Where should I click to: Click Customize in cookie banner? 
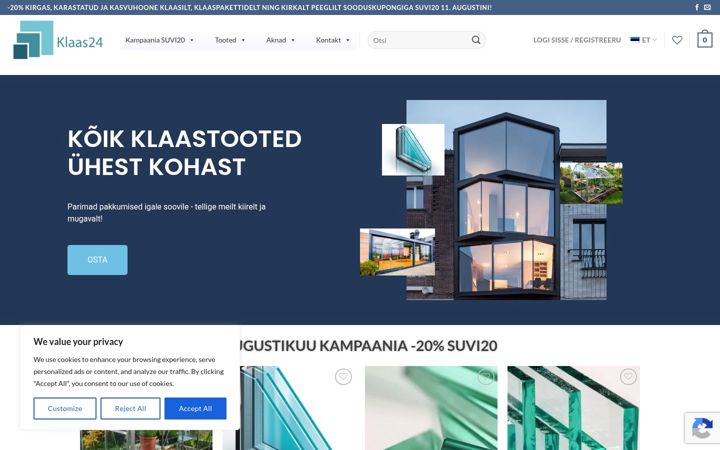tap(65, 408)
